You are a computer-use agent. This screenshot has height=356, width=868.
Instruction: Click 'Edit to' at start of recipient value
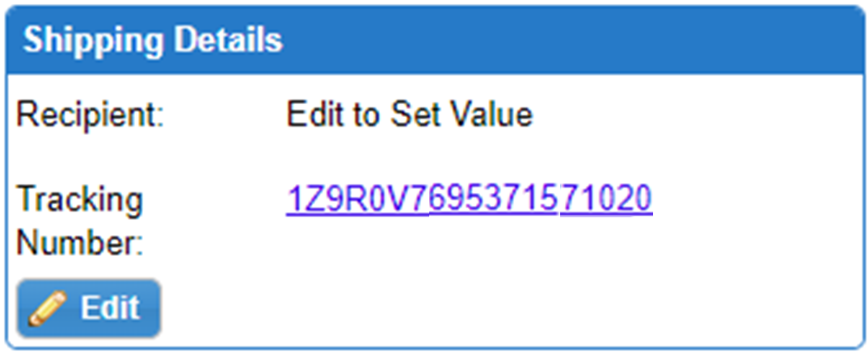point(333,115)
